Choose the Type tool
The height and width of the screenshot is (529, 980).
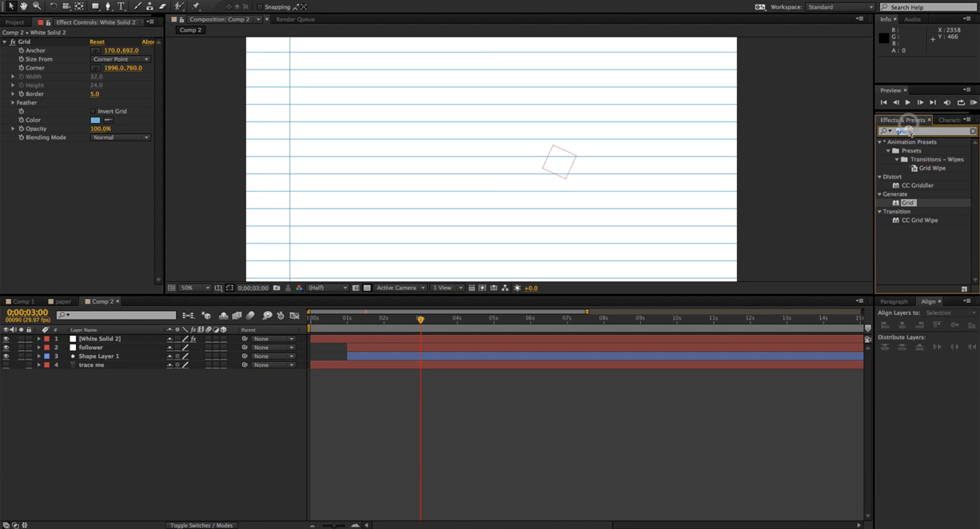click(121, 6)
